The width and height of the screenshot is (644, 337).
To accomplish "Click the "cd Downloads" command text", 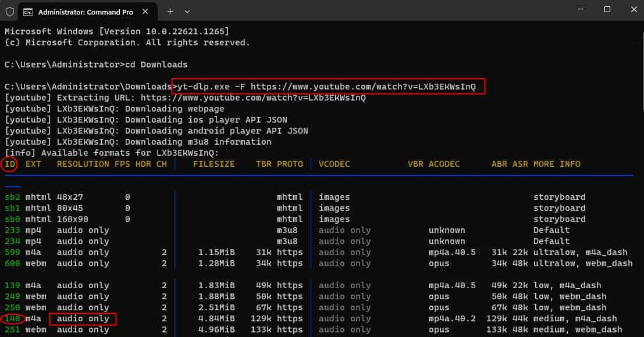I will [156, 64].
